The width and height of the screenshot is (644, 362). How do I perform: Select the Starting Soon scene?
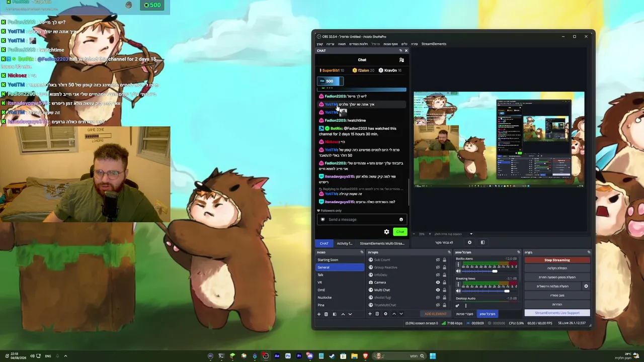[x=340, y=260]
